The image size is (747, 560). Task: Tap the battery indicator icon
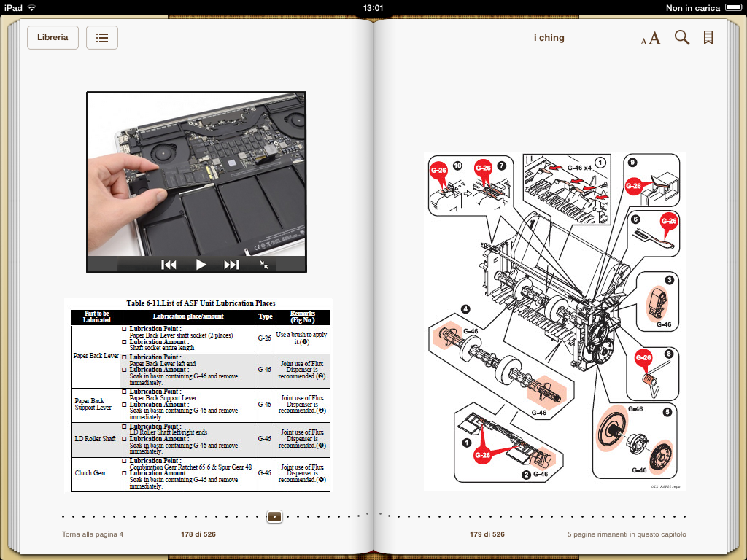(x=732, y=8)
